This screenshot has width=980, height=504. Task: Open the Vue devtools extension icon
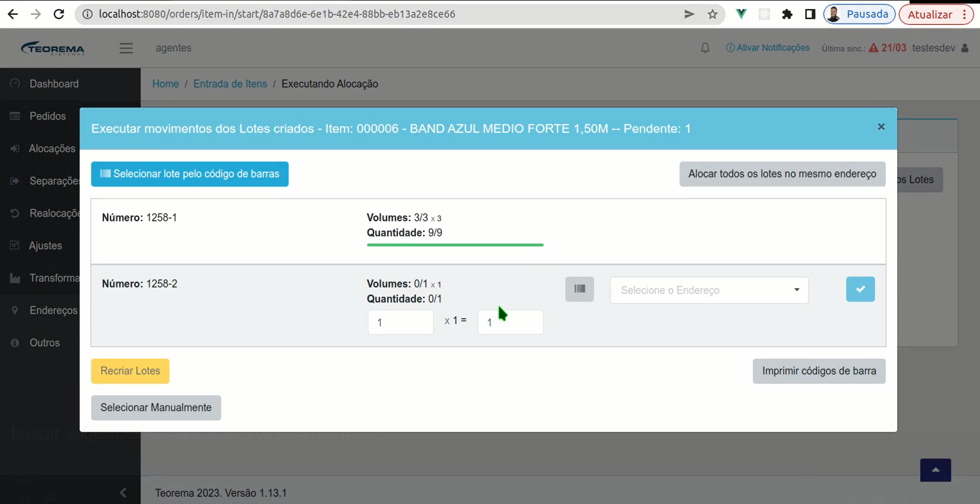coord(741,14)
